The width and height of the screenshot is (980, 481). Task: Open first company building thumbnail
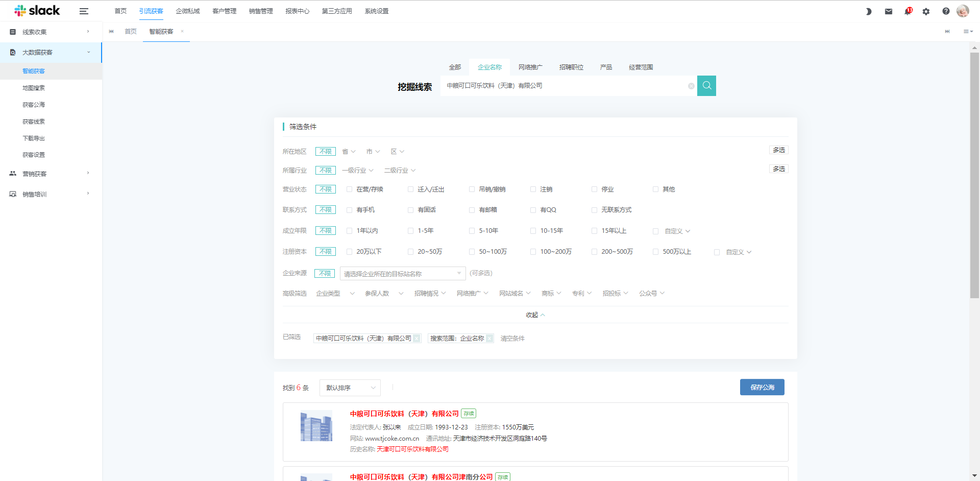tap(316, 426)
